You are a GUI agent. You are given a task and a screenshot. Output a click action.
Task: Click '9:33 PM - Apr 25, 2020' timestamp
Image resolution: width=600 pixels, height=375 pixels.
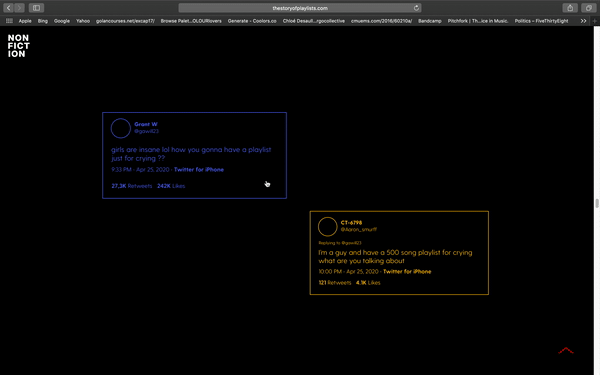click(x=140, y=170)
